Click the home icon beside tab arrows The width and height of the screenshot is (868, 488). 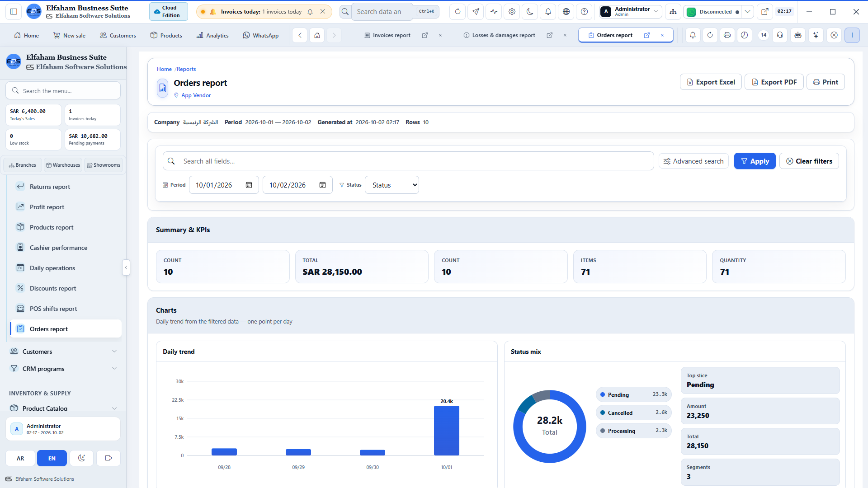click(x=317, y=35)
